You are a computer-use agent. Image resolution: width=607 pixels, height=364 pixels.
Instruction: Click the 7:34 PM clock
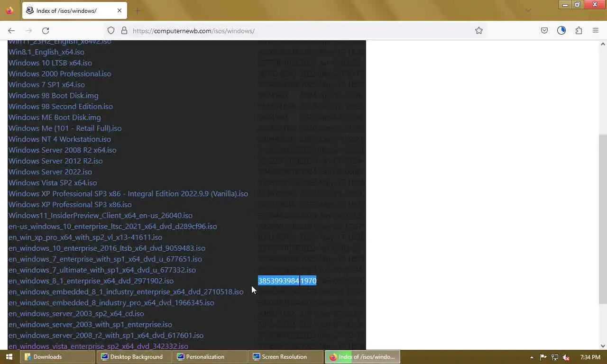coord(590,357)
